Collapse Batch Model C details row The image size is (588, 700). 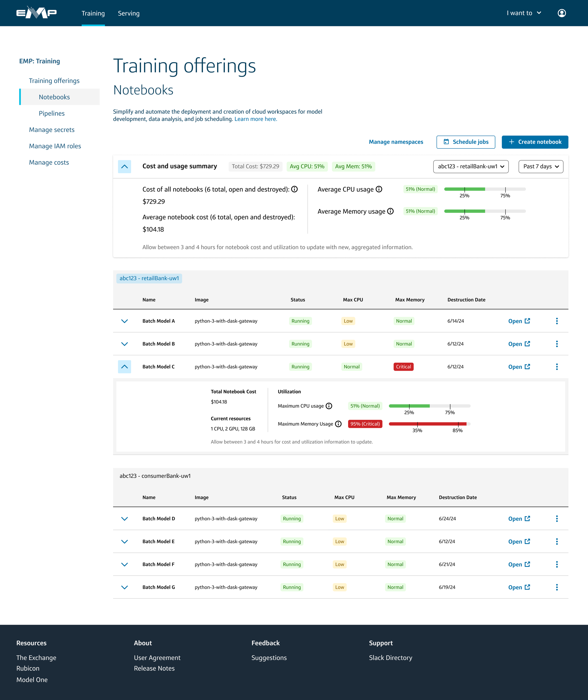(x=124, y=367)
